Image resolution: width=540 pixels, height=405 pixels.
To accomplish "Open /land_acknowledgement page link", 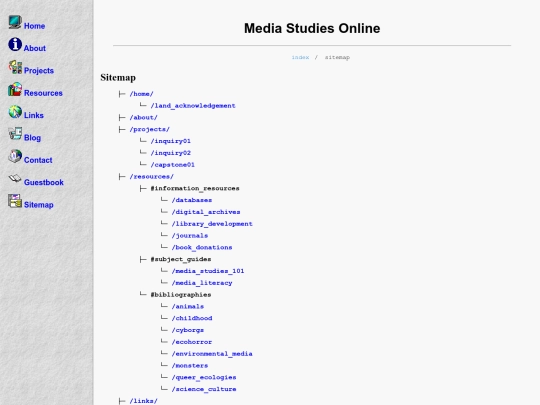I will coord(193,106).
